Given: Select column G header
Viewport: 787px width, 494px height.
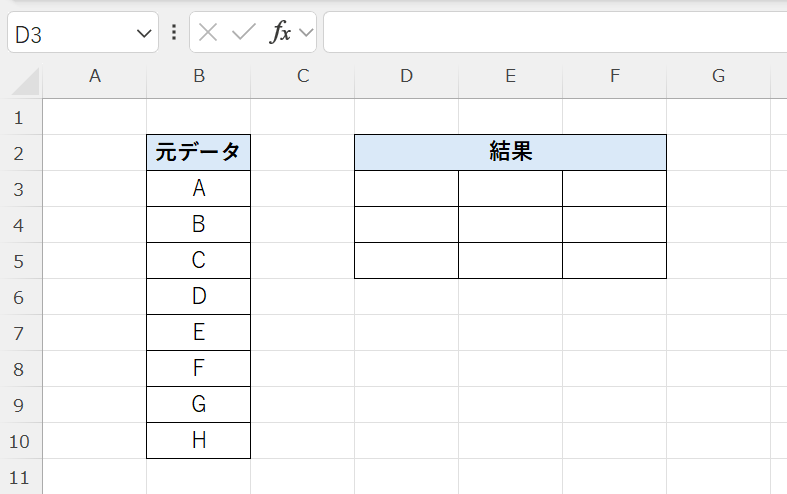Looking at the screenshot, I should coord(718,76).
